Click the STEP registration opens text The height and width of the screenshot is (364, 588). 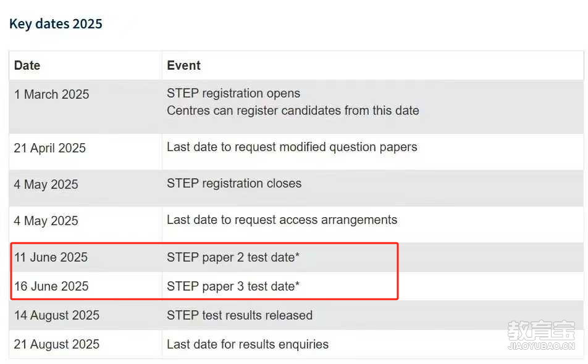point(233,93)
